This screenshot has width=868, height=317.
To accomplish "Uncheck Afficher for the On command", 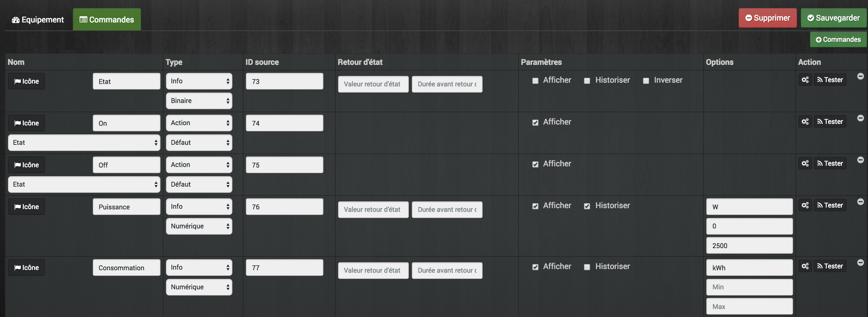I will pos(535,123).
